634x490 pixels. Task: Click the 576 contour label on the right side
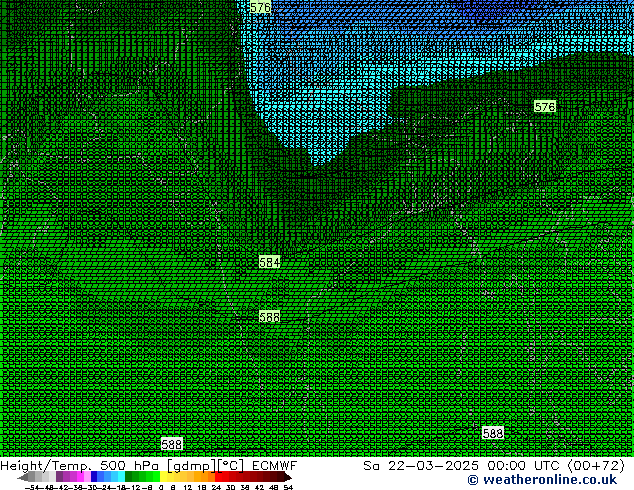click(x=545, y=107)
